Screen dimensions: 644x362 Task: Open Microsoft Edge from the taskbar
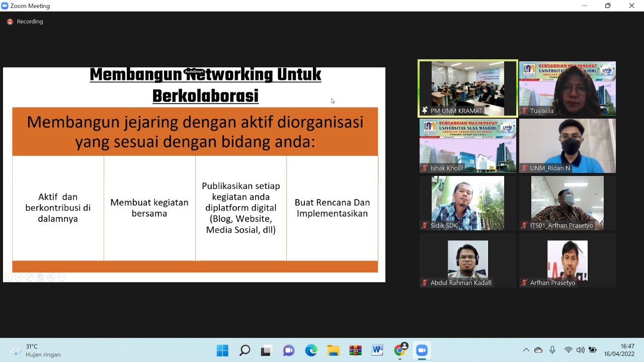[x=311, y=350]
